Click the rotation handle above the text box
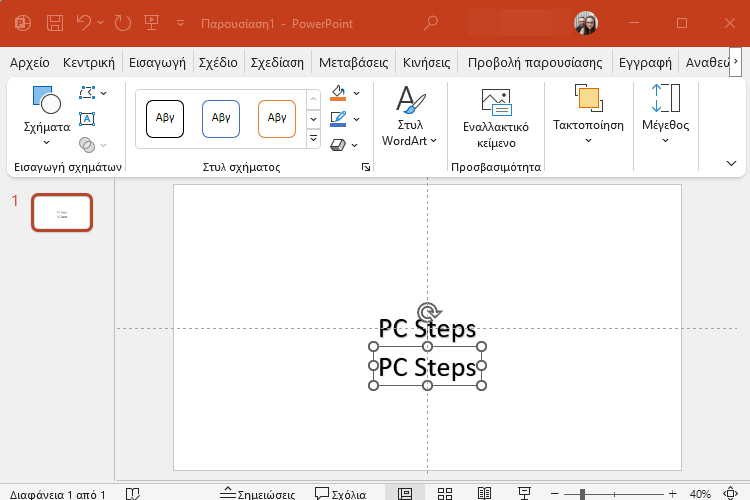 tap(429, 312)
